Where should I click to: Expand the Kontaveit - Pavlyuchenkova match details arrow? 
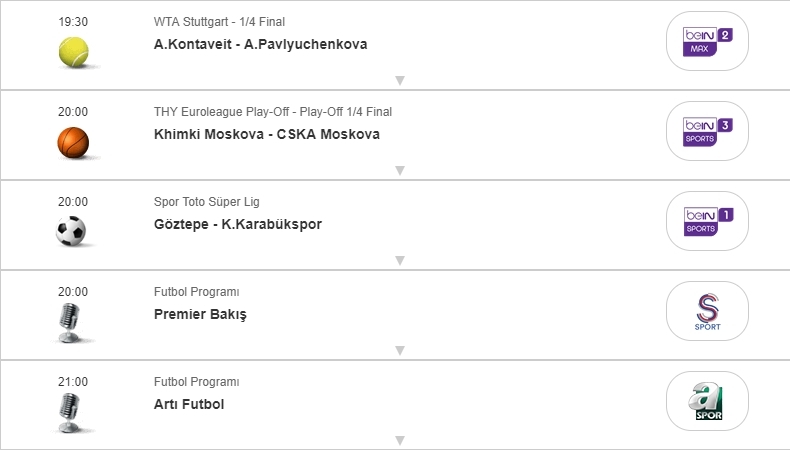(399, 80)
